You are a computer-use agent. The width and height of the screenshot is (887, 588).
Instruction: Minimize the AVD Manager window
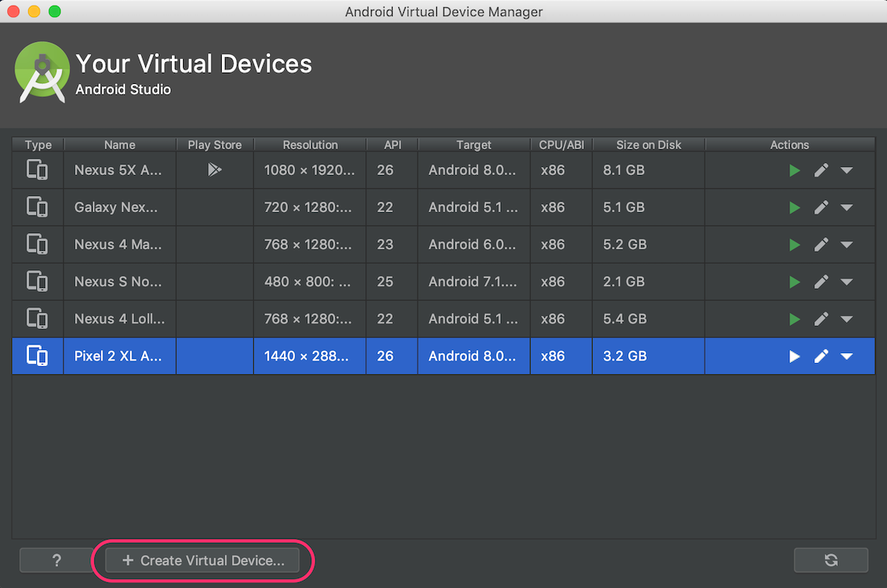34,11
